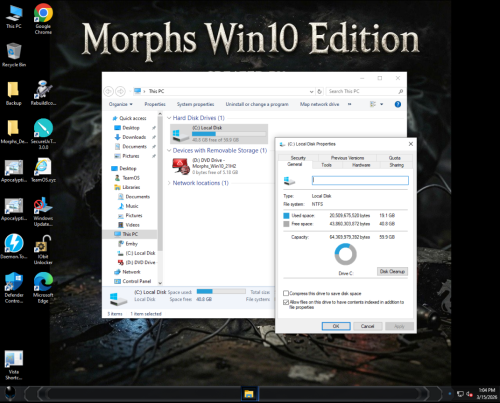Select the IObit Unlocker desktop icon
The image size is (500, 403).
[43, 249]
